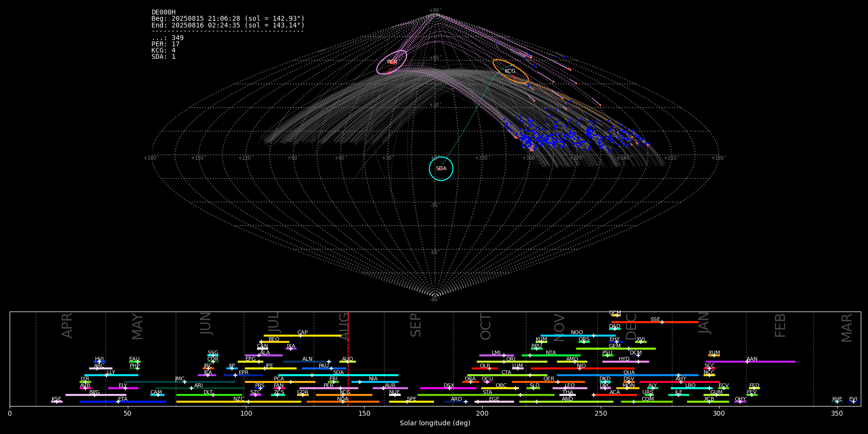Viewport: 868px width, 434px height.
Task: Click the 'Beg: 20250815 21:06:28' line
Action: 228,19
